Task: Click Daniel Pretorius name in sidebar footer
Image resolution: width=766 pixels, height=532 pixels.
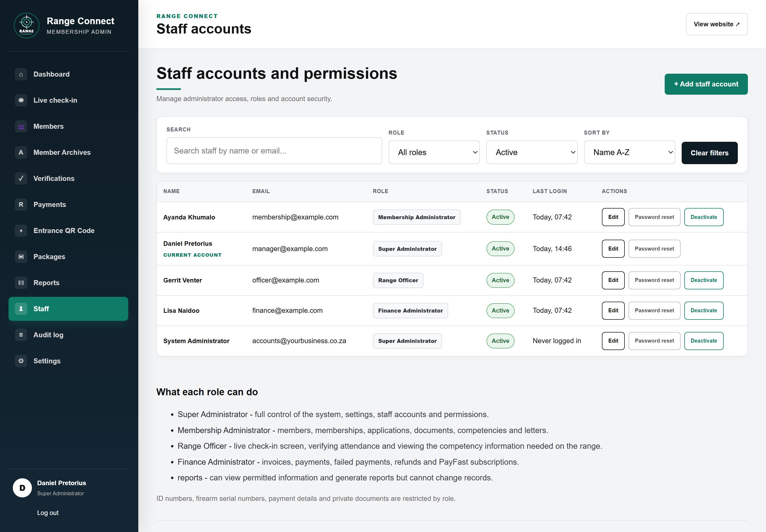Action: pyautogui.click(x=61, y=483)
